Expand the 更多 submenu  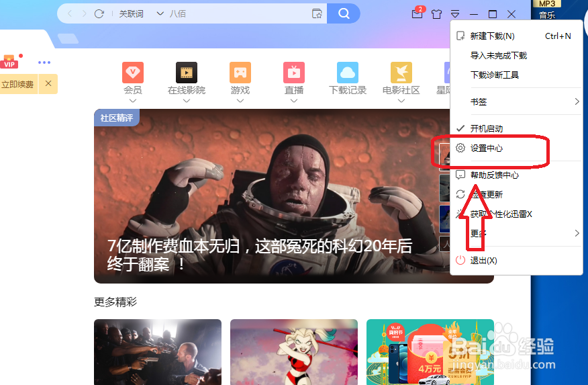(x=516, y=233)
